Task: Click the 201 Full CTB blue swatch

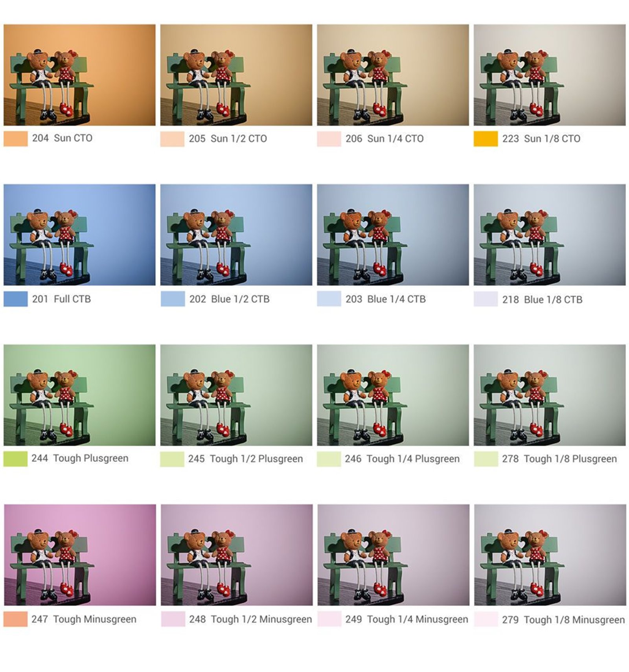Action: tap(16, 299)
